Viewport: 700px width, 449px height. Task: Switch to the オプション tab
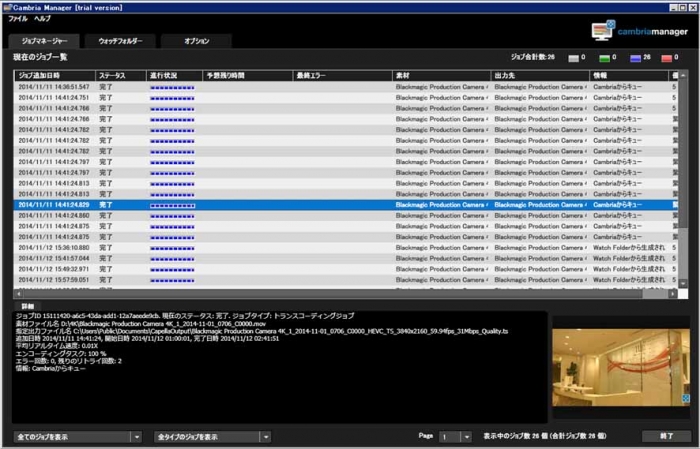point(196,41)
